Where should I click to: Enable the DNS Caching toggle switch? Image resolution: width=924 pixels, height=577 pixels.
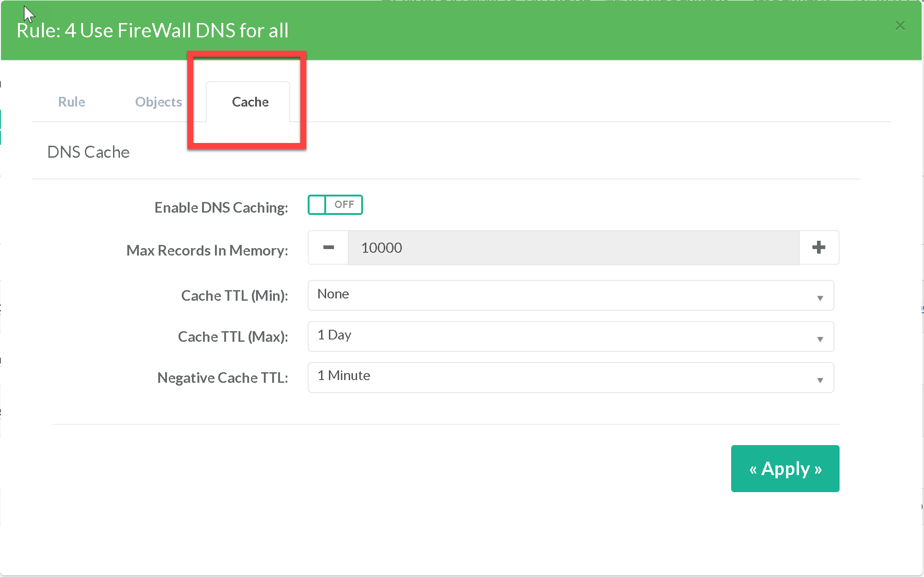pyautogui.click(x=335, y=205)
